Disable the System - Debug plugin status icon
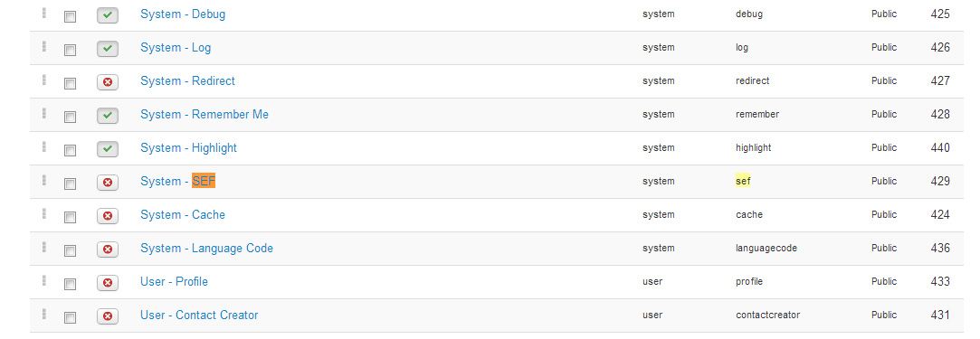Screen dimensions: 980x339 (108, 15)
